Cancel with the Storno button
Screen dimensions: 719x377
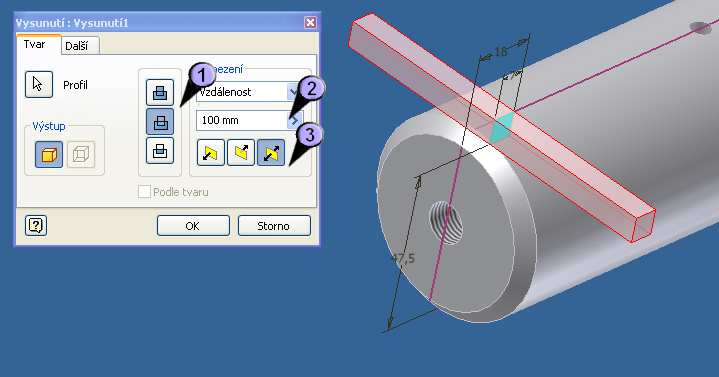tap(274, 226)
